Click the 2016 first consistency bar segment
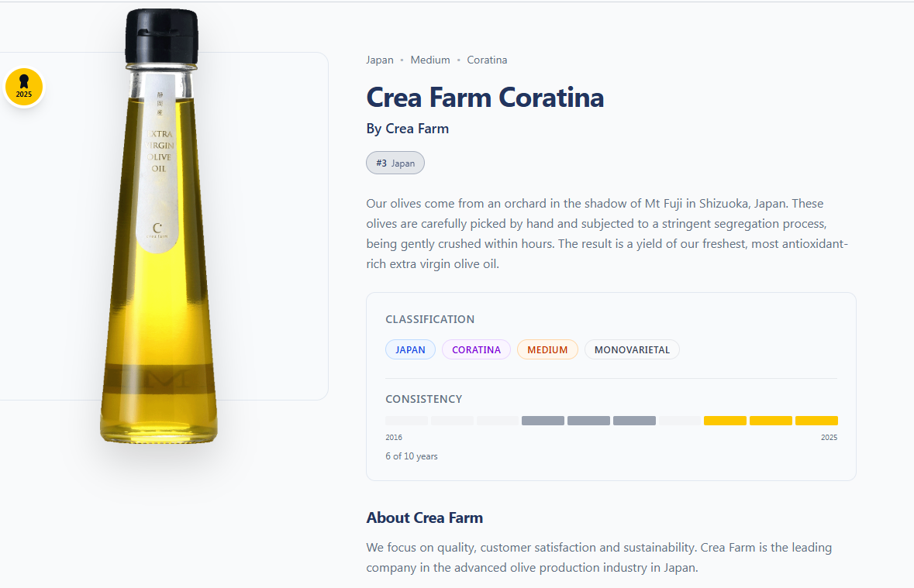This screenshot has width=914, height=588. click(406, 421)
